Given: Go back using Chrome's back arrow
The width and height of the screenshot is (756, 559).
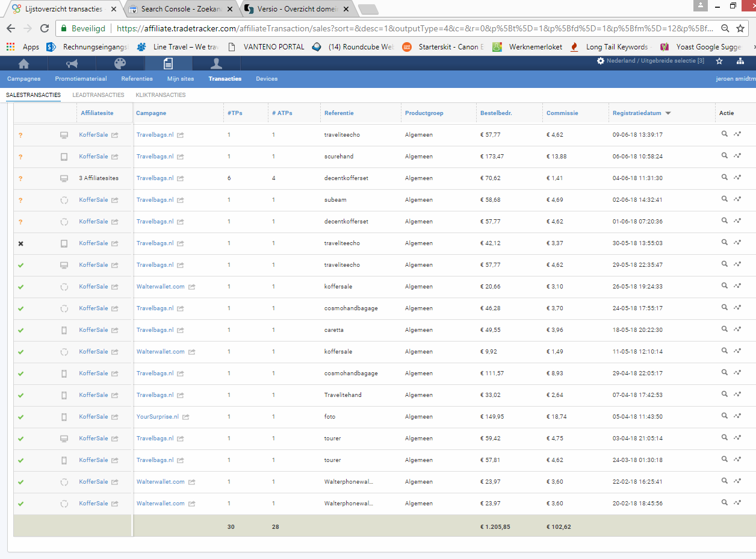Looking at the screenshot, I should (x=11, y=28).
